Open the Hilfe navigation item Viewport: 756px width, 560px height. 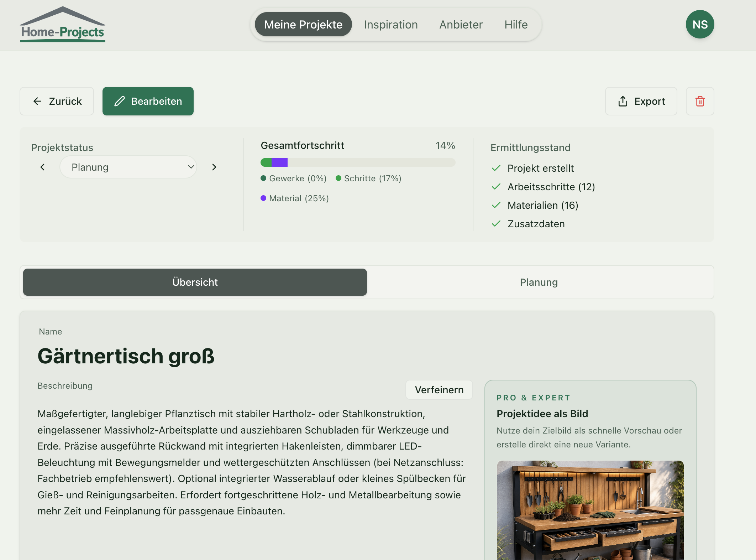coord(516,24)
